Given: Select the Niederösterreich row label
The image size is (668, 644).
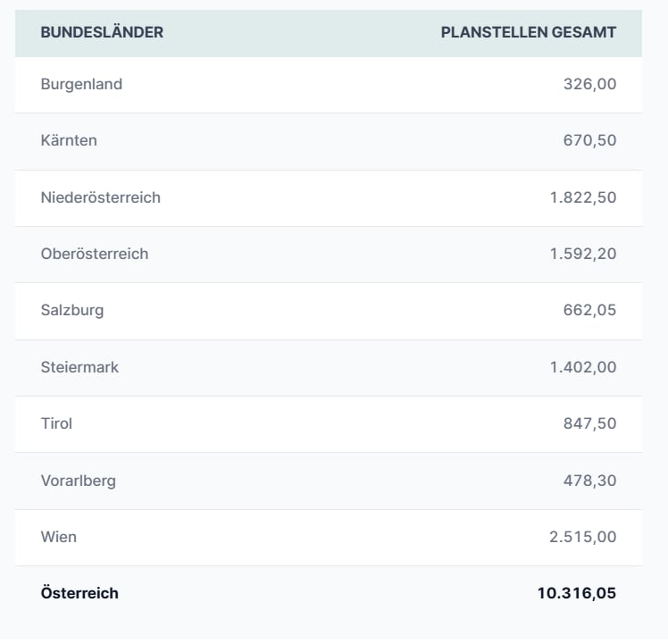Looking at the screenshot, I should pyautogui.click(x=101, y=197).
